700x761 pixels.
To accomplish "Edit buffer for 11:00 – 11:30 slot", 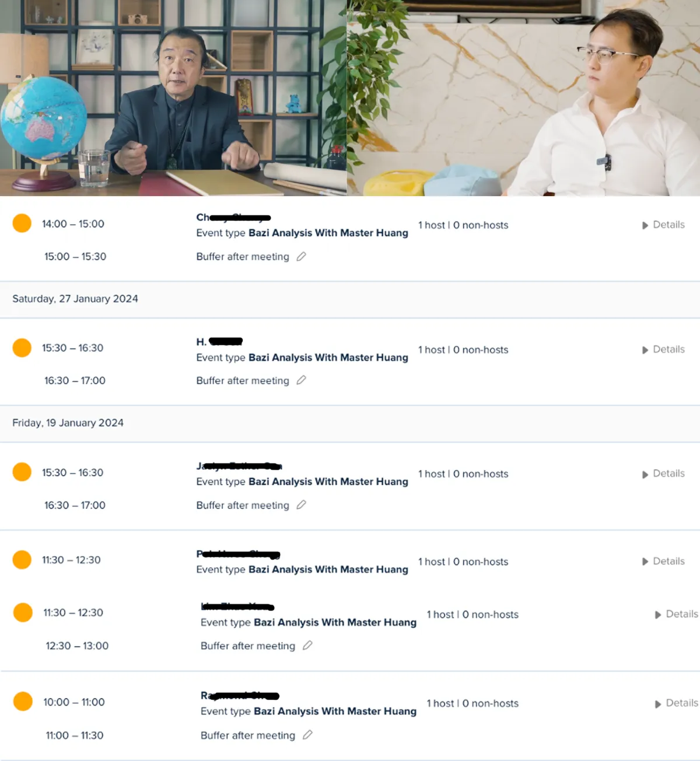I will click(307, 735).
